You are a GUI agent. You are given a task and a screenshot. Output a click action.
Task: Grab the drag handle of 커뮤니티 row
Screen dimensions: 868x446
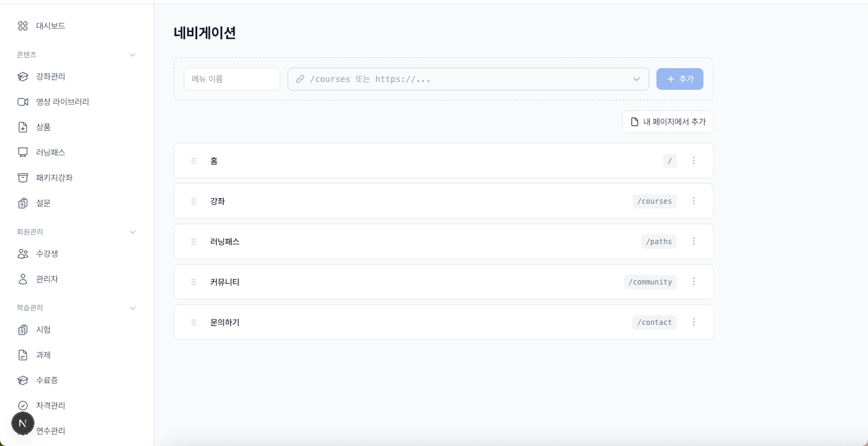(193, 282)
